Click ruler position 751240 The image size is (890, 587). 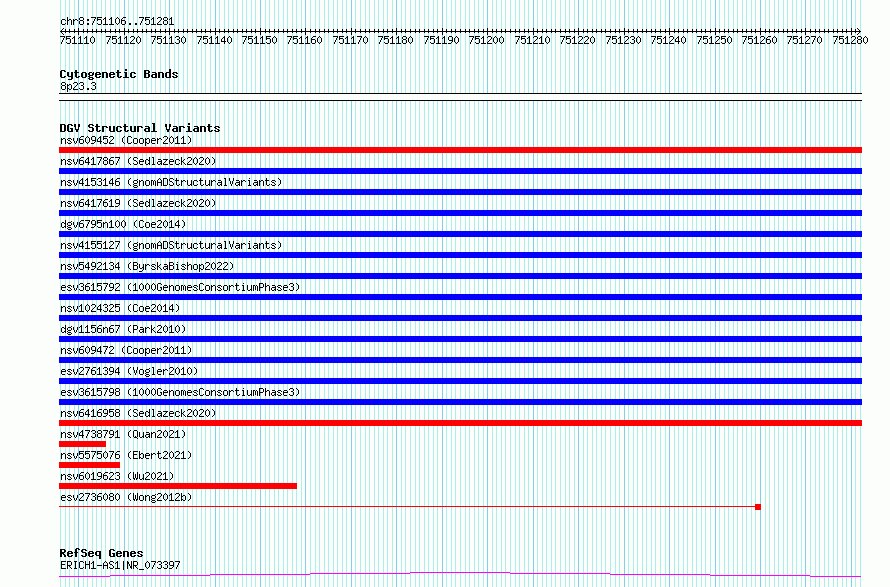669,40
